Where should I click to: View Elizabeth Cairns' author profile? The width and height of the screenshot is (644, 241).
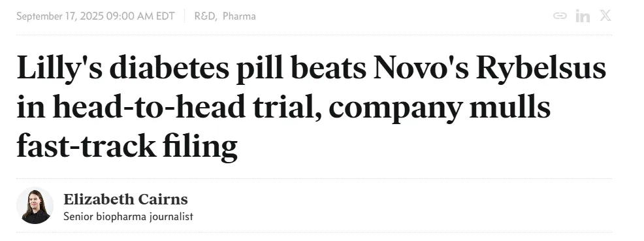[x=125, y=200]
